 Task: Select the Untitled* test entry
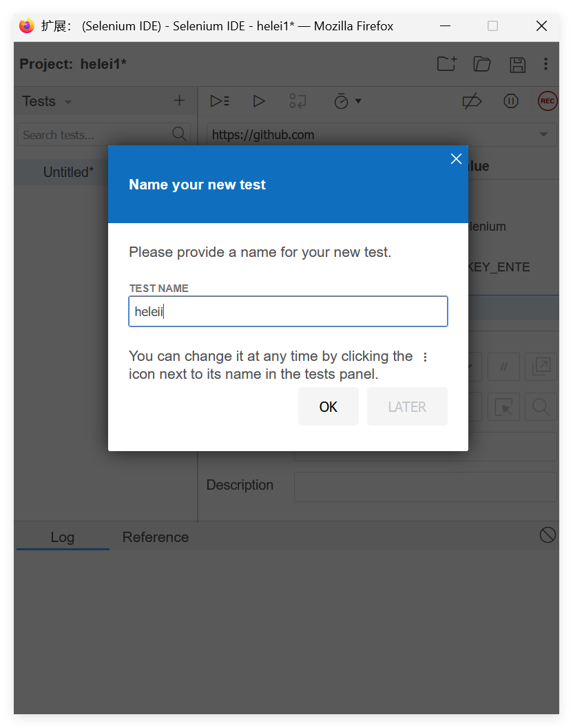tap(68, 172)
